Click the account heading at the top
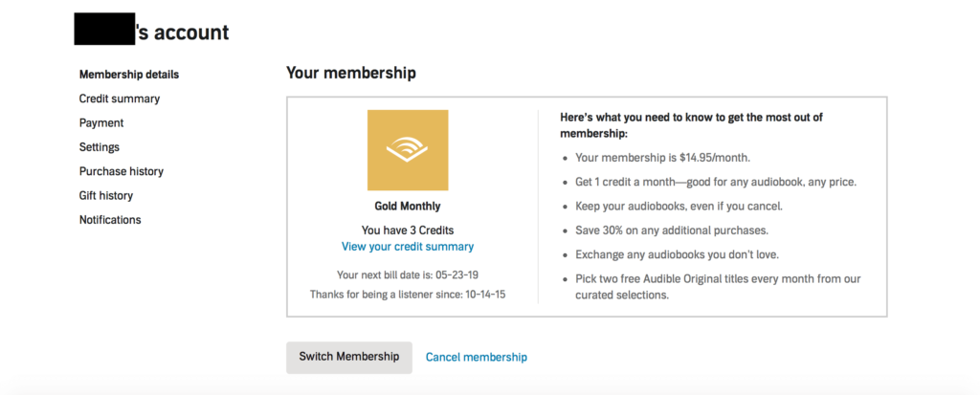Viewport: 980px width, 395px height. click(151, 33)
